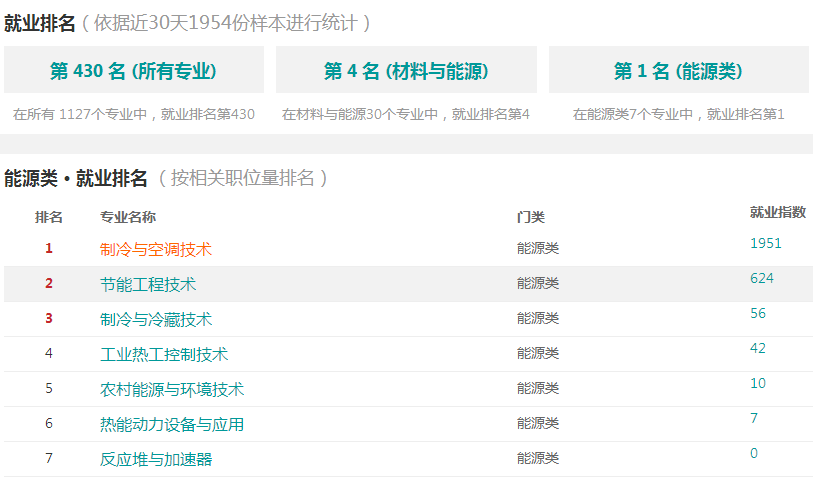Click employment index 0 for 反应堆与加速器
This screenshot has width=813, height=478.
tap(754, 453)
